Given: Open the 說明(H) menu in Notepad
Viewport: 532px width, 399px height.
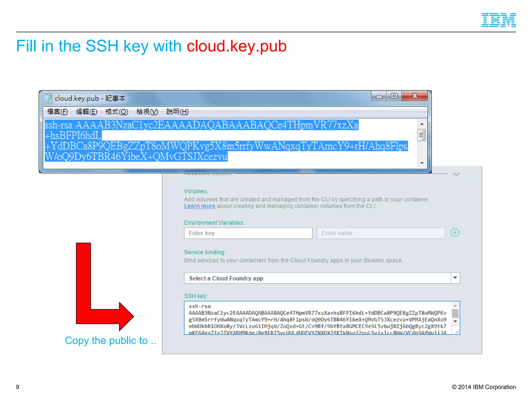Looking at the screenshot, I should point(177,112).
